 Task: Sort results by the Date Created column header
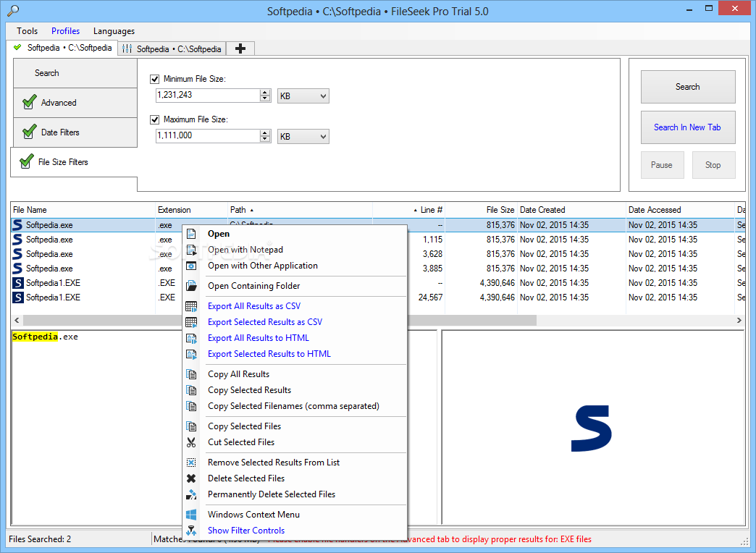(571, 210)
